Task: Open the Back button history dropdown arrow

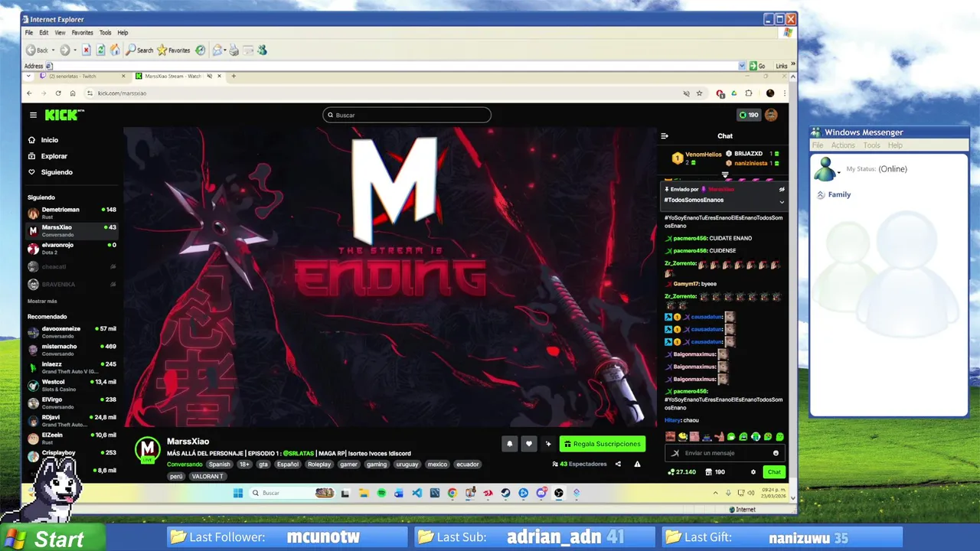Action: (54, 50)
